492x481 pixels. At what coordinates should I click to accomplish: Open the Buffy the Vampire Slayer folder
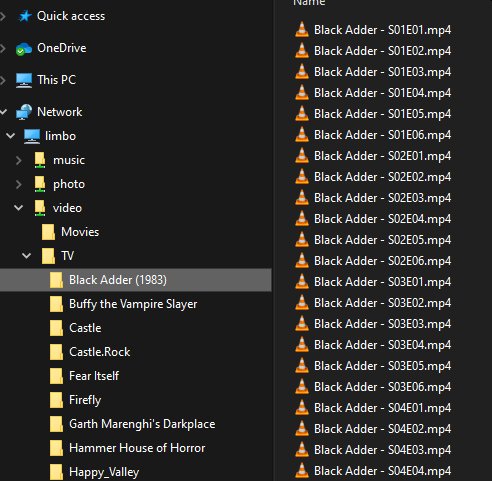(x=133, y=304)
